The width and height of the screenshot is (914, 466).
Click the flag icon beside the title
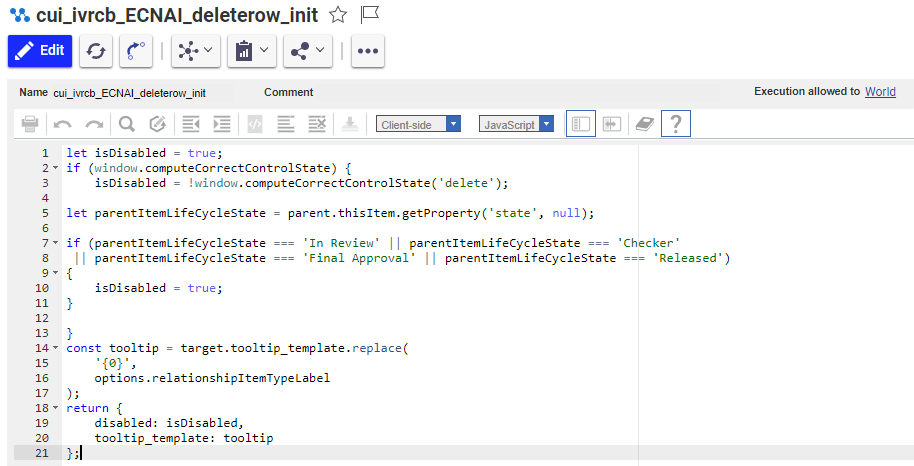pos(370,14)
